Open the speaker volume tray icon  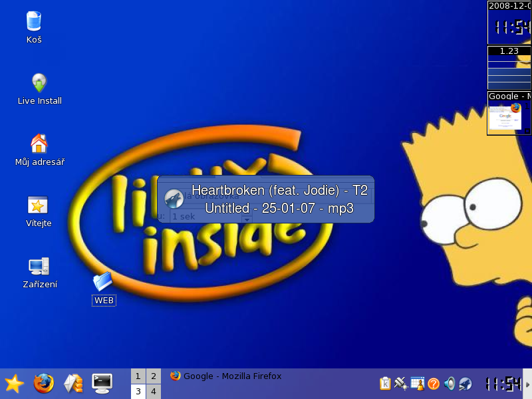[x=450, y=384]
